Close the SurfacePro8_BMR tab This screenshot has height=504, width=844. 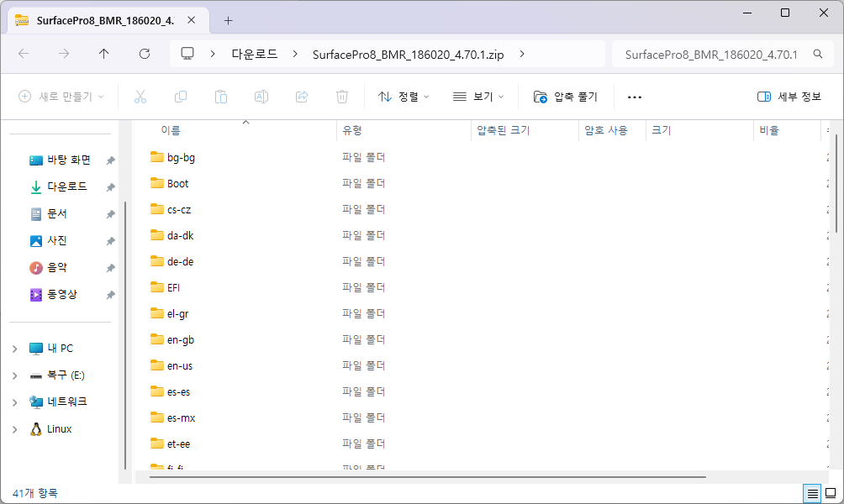coord(191,20)
